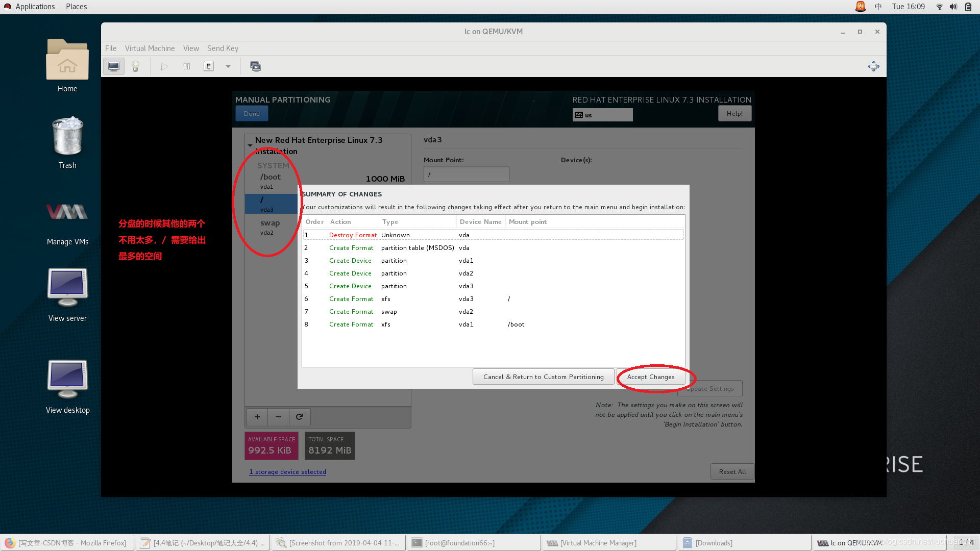Select row 6 Create Format xfs vda3

pyautogui.click(x=493, y=299)
